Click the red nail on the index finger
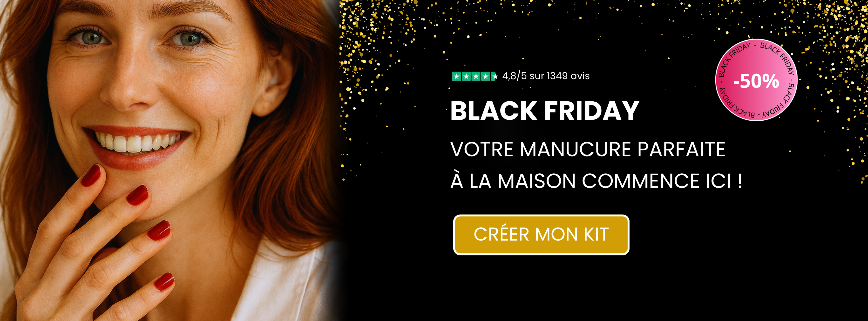Screen dimensions: 868x321 [91, 175]
